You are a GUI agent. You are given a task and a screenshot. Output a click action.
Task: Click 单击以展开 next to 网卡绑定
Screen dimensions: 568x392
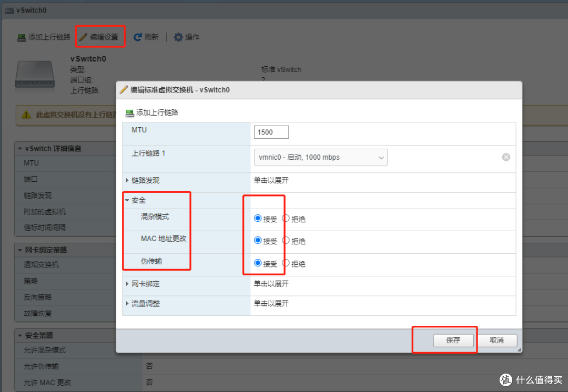click(x=271, y=284)
